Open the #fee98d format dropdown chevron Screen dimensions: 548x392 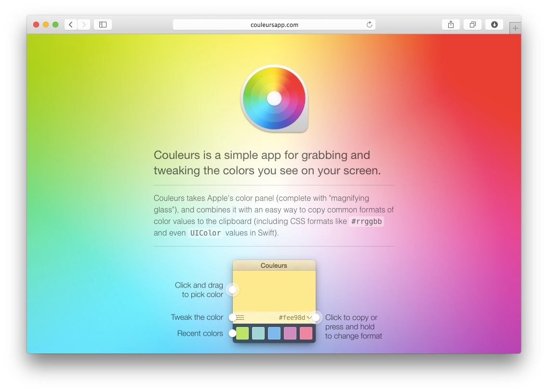point(309,317)
